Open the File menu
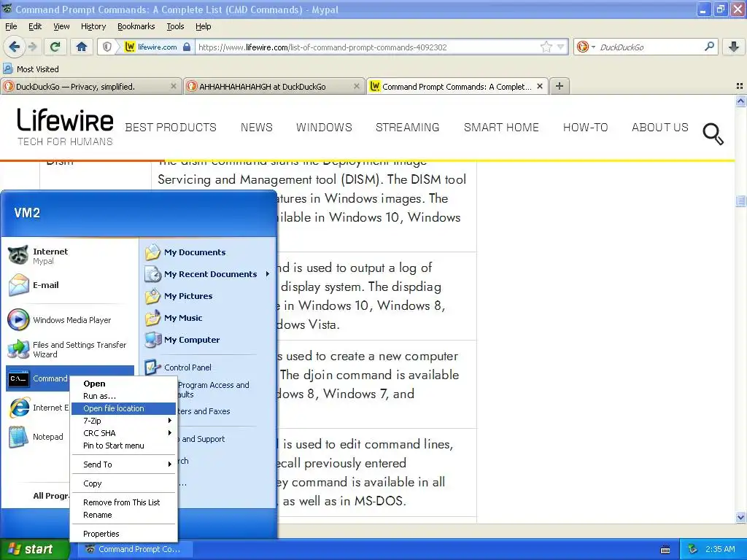Screen dimensions: 747x560 (11, 26)
